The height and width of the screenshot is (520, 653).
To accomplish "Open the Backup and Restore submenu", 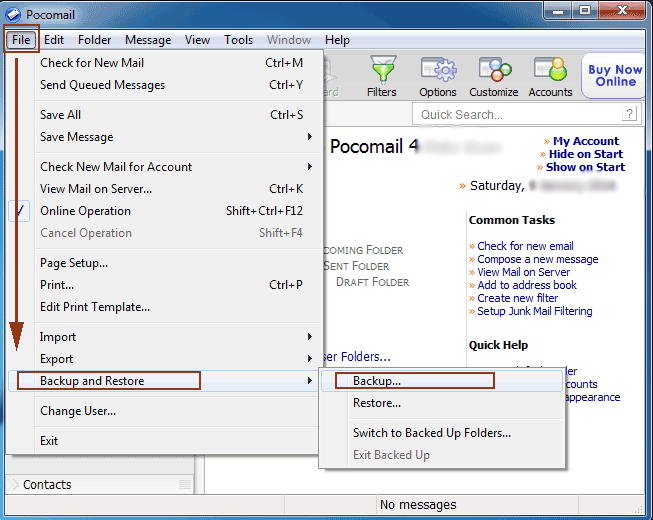I will [x=162, y=381].
